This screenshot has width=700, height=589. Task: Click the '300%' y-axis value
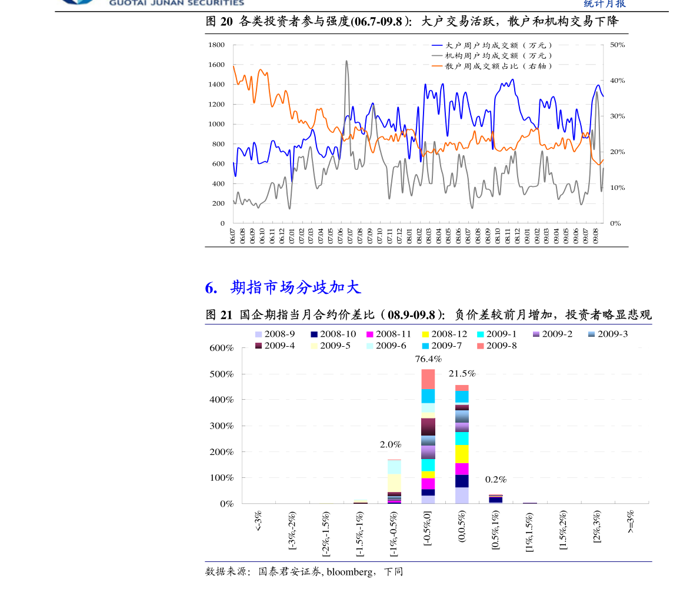click(221, 426)
